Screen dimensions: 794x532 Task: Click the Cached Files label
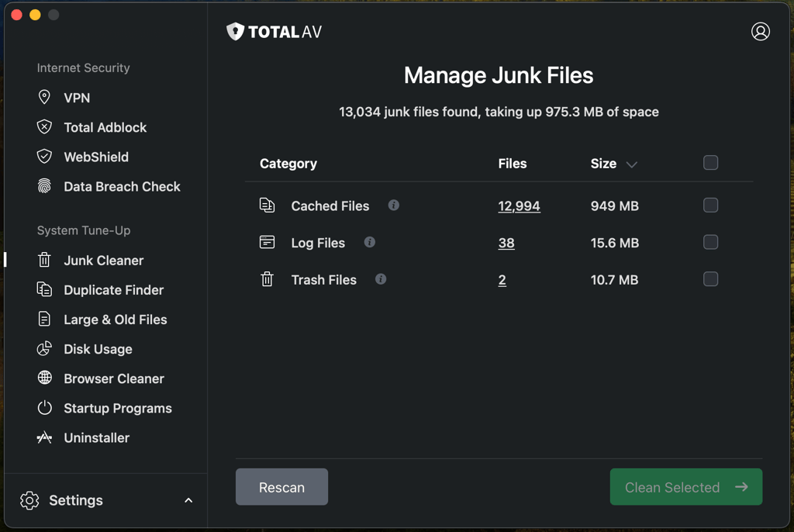click(330, 206)
